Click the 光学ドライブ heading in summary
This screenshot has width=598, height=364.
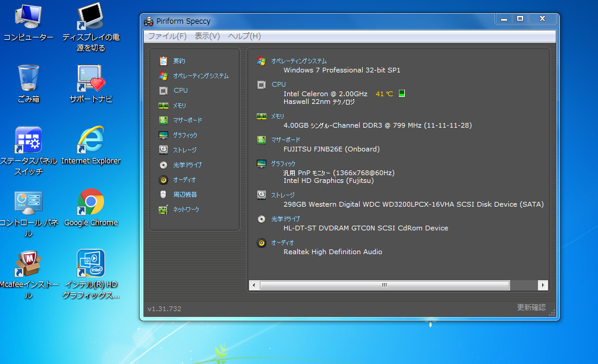point(285,219)
